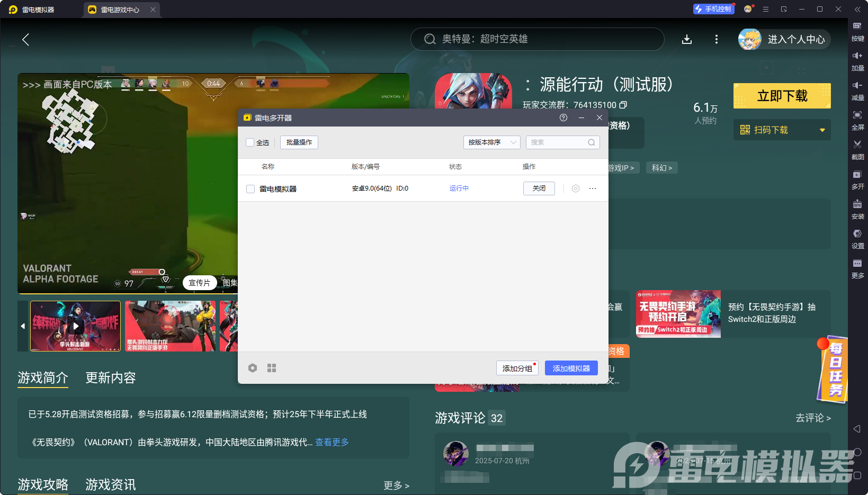The image size is (868, 495).
Task: Open the 每日任务 daily task banner
Action: click(x=833, y=370)
